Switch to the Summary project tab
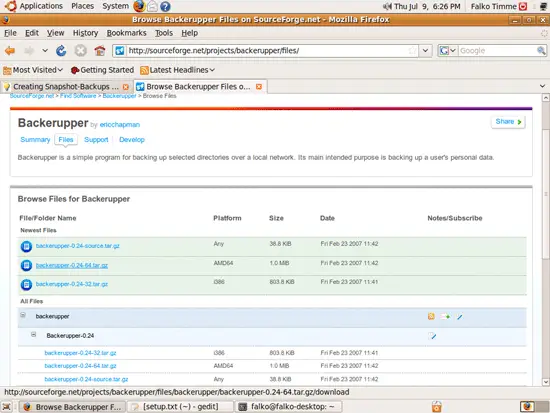 (x=35, y=140)
